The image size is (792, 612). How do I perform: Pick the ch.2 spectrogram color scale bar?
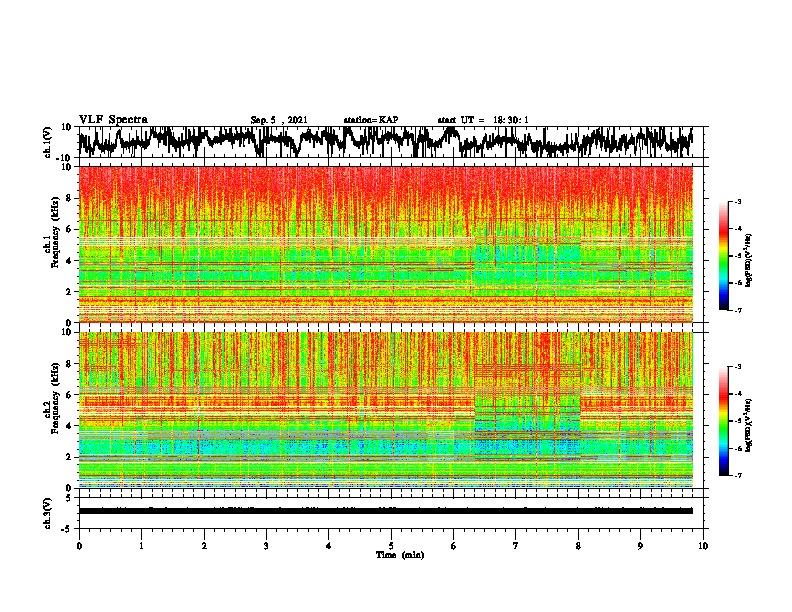[723, 421]
